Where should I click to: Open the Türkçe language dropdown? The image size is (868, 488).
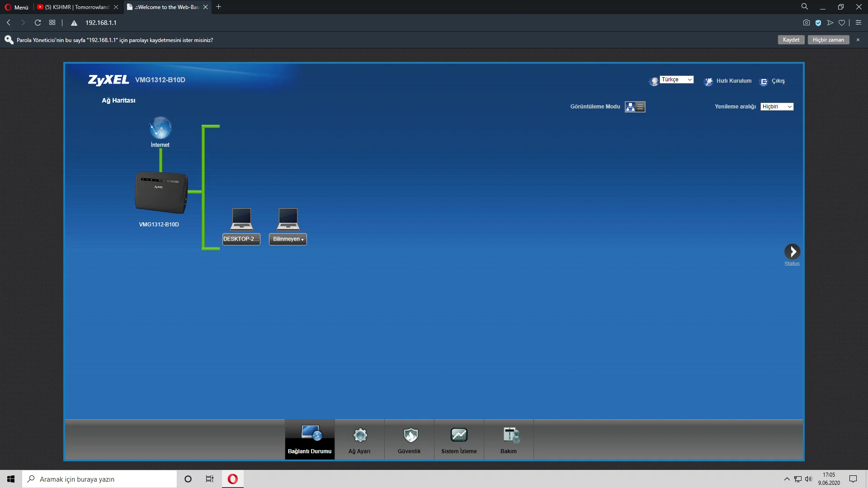(676, 80)
